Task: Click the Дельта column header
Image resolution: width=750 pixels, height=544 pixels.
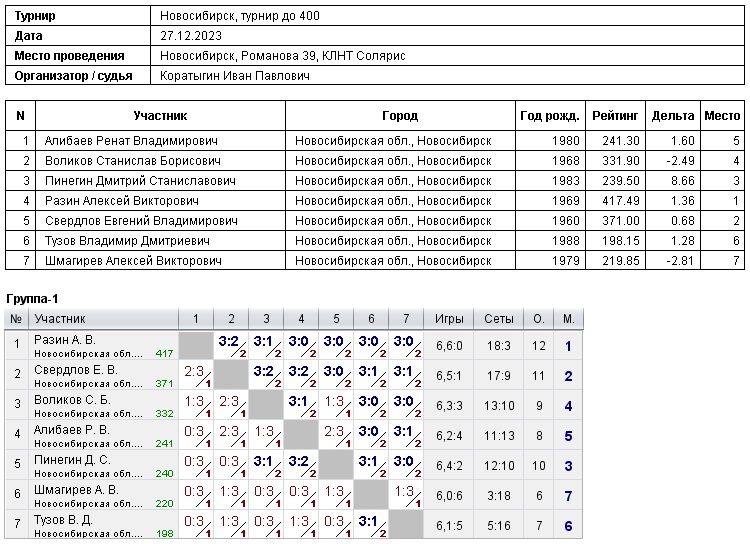Action: 672,116
